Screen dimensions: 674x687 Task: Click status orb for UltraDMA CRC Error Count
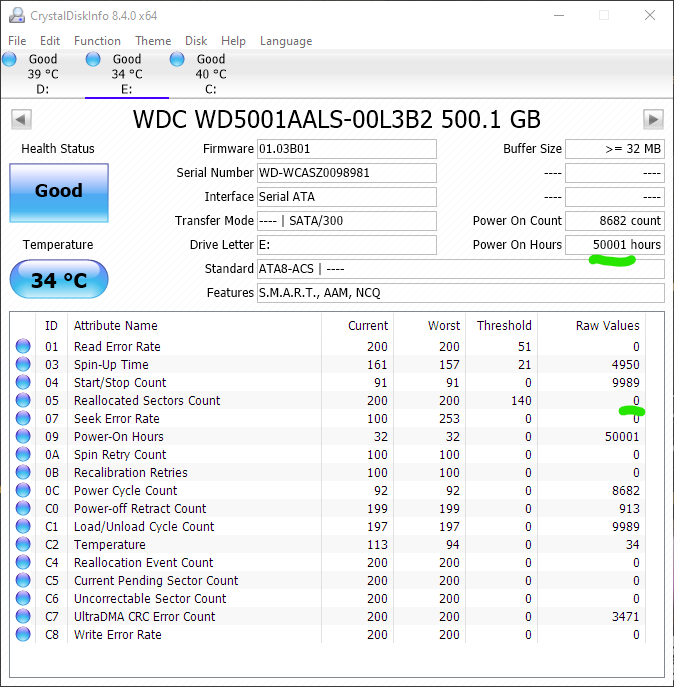tap(23, 616)
